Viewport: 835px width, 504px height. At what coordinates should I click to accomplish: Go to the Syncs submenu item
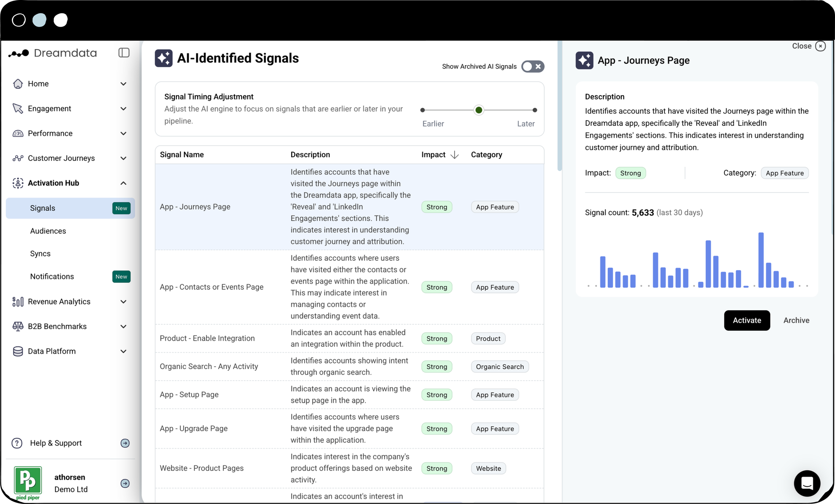coord(40,254)
